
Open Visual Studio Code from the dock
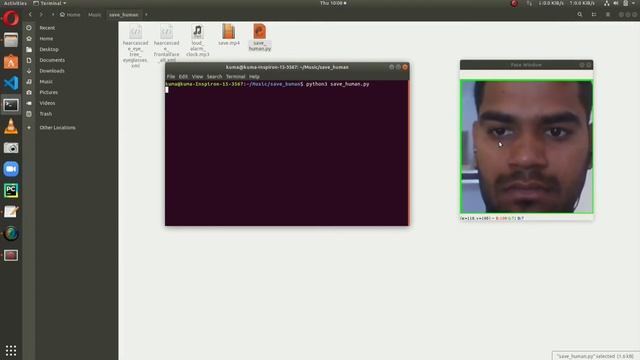[11, 83]
